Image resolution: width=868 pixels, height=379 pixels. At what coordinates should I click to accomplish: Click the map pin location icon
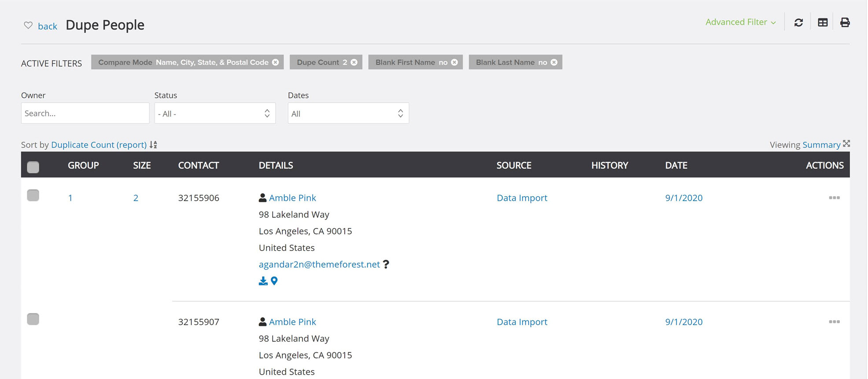(274, 281)
